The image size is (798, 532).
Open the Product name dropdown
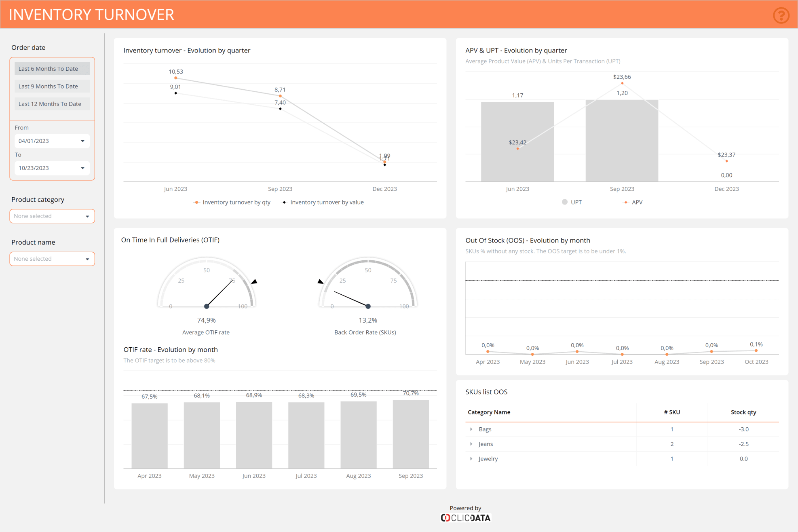(52, 259)
